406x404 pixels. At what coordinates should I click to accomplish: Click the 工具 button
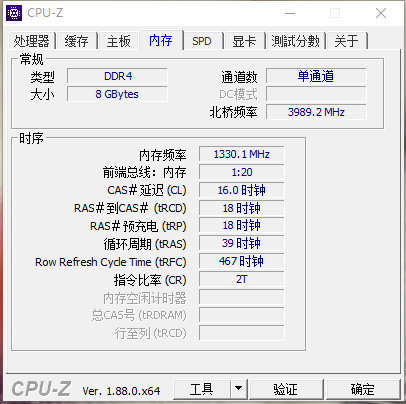coord(202,389)
